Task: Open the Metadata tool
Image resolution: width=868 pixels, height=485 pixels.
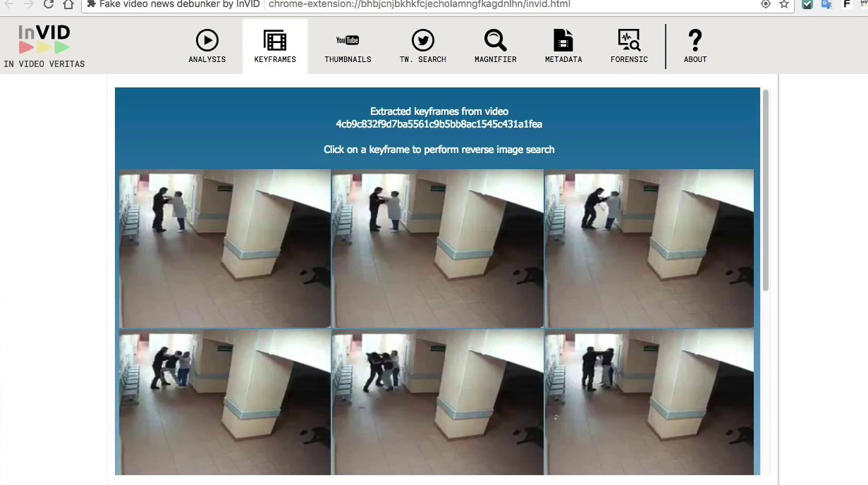Action: (x=563, y=47)
